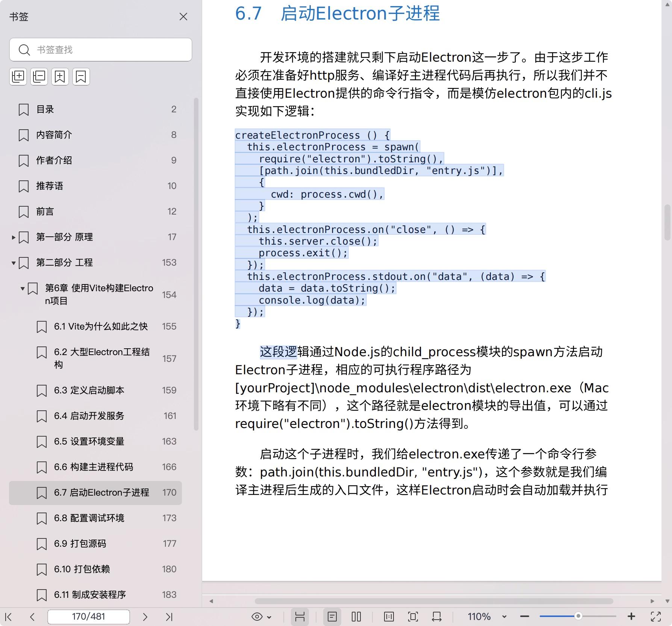Fit page to window icon
This screenshot has height=626, width=672.
pos(413,617)
